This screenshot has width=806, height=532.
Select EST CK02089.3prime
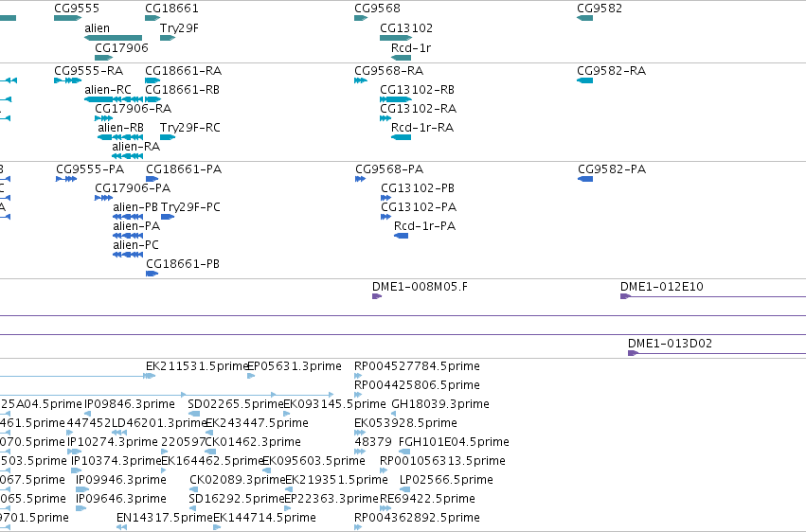click(193, 489)
